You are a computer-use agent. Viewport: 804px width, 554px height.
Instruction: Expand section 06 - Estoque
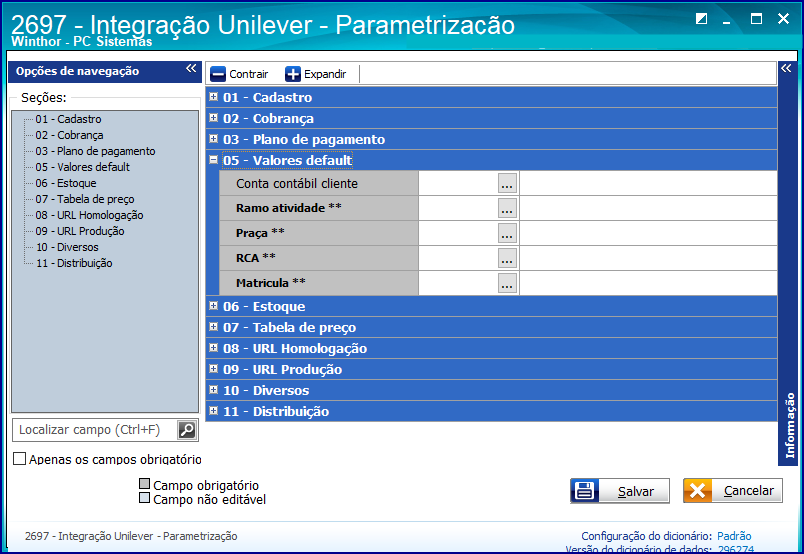(x=214, y=306)
